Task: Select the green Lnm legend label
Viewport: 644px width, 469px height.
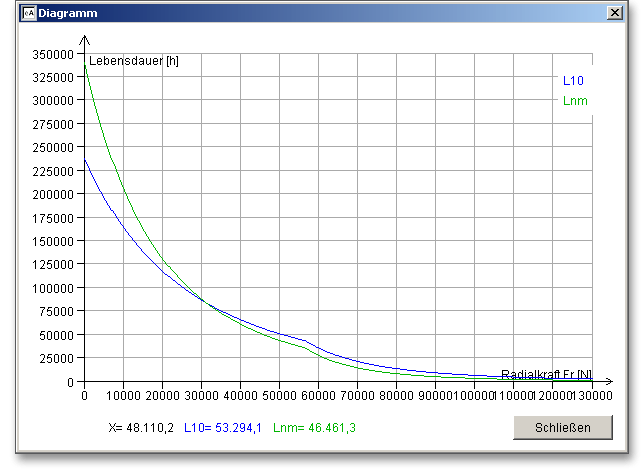Action: [574, 99]
